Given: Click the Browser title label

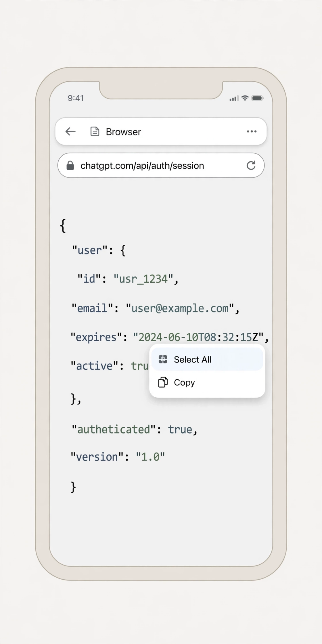Looking at the screenshot, I should pos(123,132).
